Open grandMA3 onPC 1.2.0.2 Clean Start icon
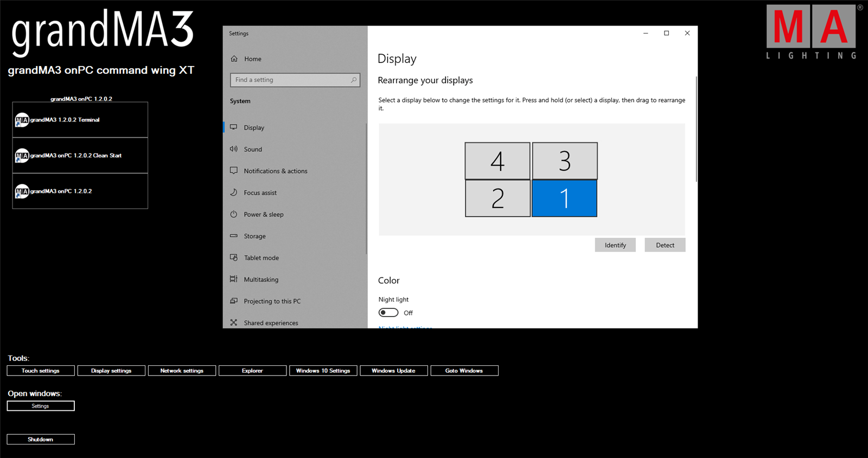This screenshot has height=458, width=868. tap(22, 156)
